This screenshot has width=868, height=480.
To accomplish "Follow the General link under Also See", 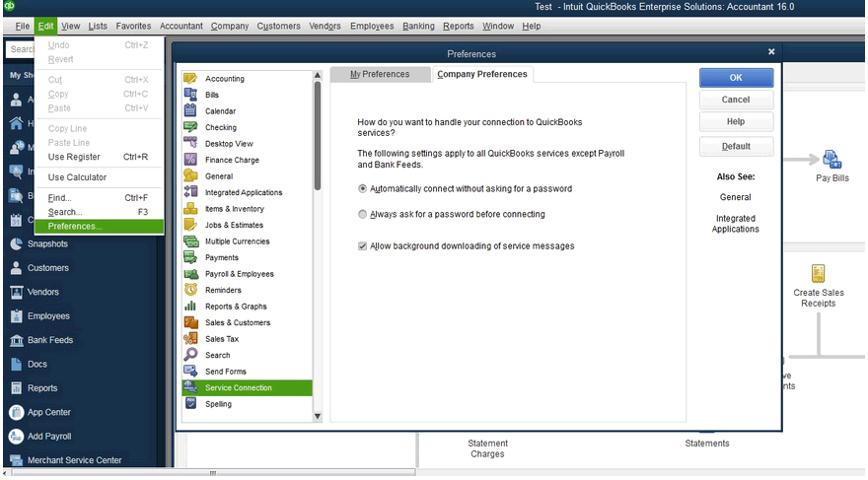I will pyautogui.click(x=735, y=197).
